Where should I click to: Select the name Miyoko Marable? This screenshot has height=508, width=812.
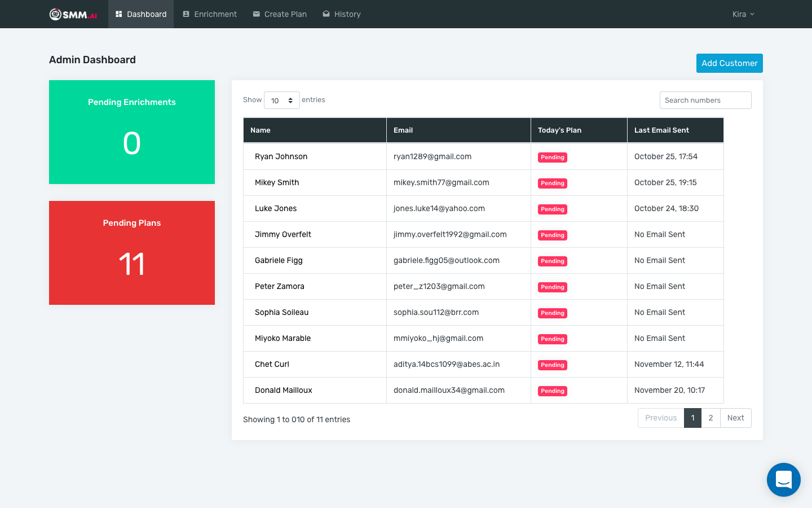pos(283,338)
